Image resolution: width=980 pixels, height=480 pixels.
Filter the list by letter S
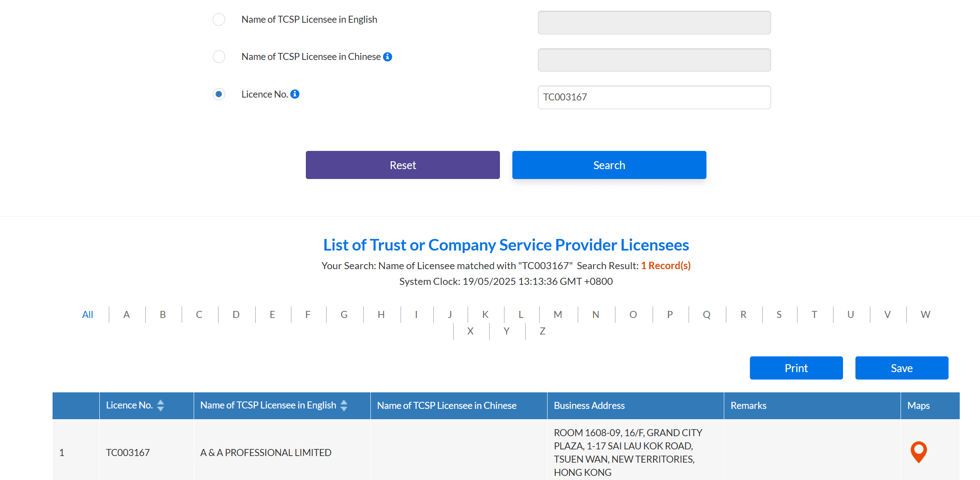pos(779,315)
